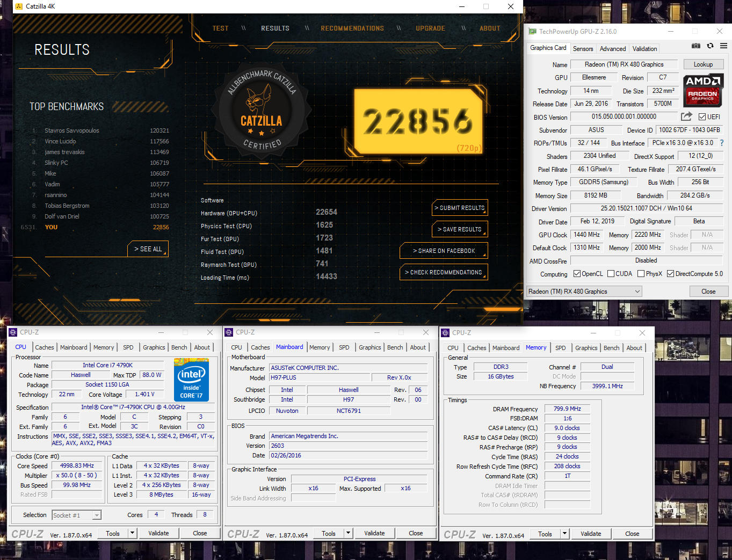
Task: Click AMD Radeon Graphics logo
Action: 703,90
